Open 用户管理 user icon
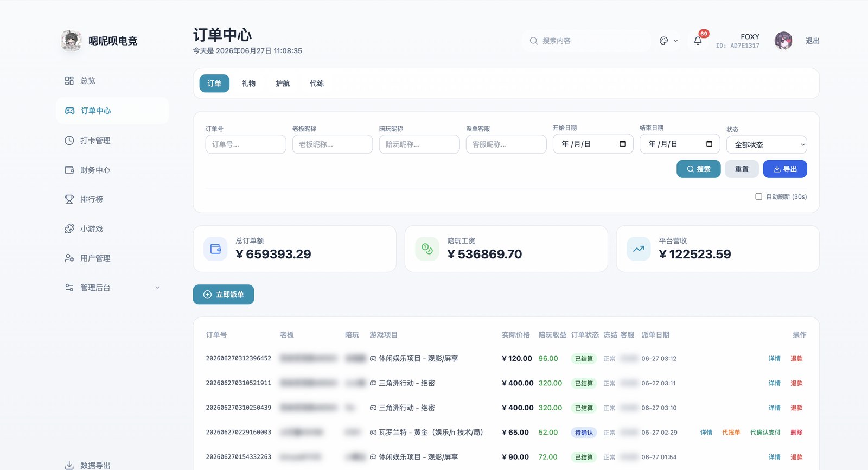This screenshot has width=868, height=470. click(69, 258)
